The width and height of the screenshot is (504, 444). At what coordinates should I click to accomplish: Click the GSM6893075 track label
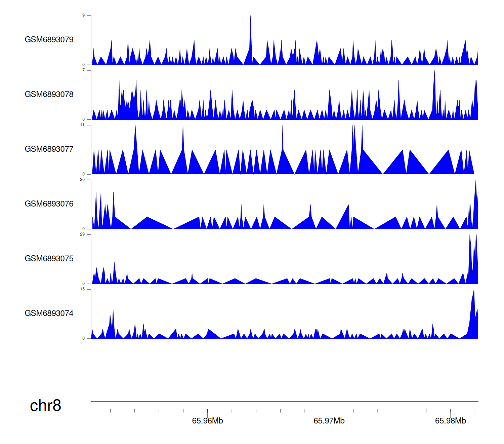coord(49,259)
